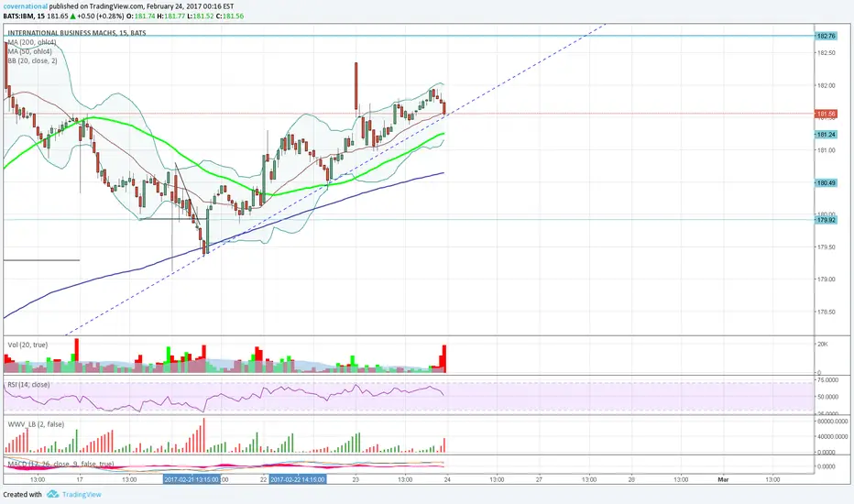Click the open value O:181.74
854x504 pixels.
point(140,16)
